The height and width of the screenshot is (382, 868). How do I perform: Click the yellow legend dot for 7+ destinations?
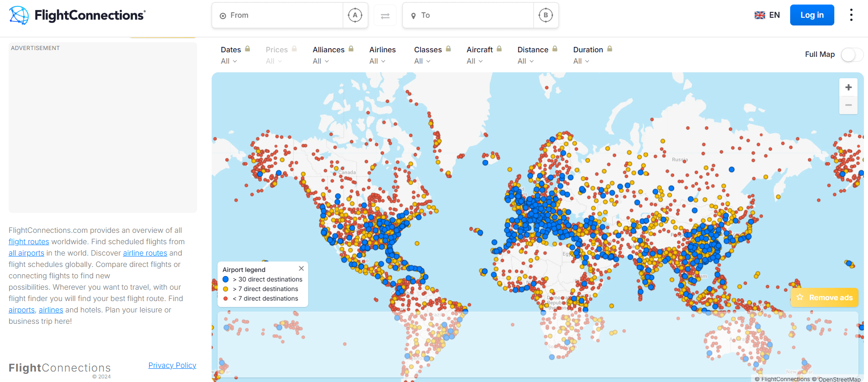click(x=226, y=289)
